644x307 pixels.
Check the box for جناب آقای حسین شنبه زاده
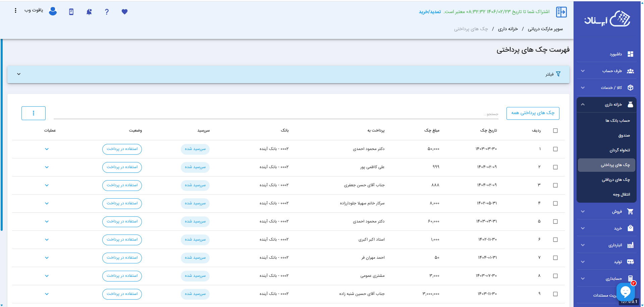click(x=555, y=294)
